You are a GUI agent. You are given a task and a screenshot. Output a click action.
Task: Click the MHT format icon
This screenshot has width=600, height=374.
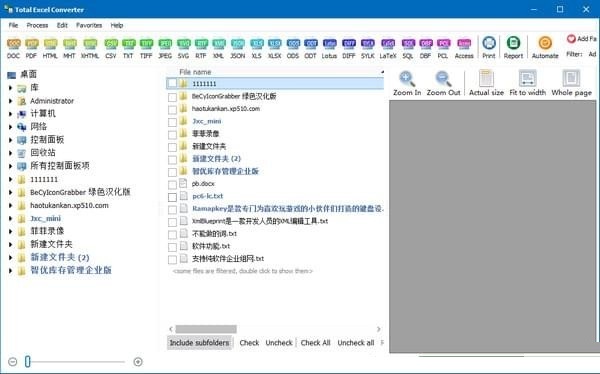pos(69,48)
